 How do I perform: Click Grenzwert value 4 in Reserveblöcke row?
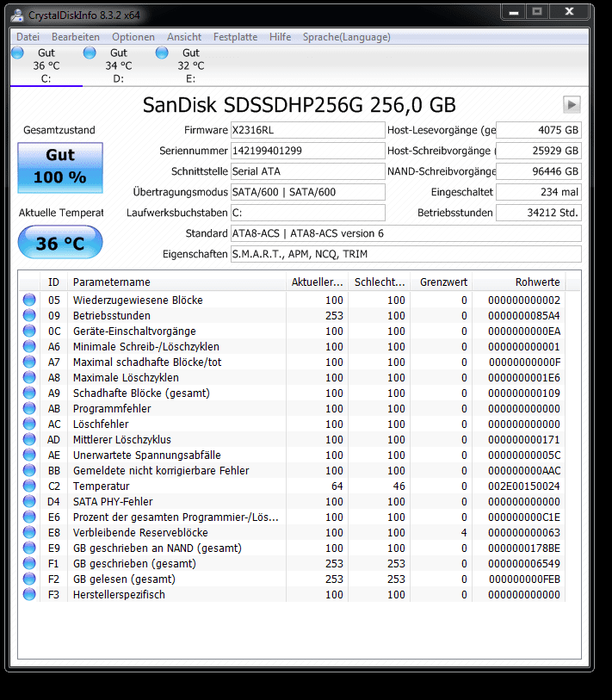(x=464, y=533)
